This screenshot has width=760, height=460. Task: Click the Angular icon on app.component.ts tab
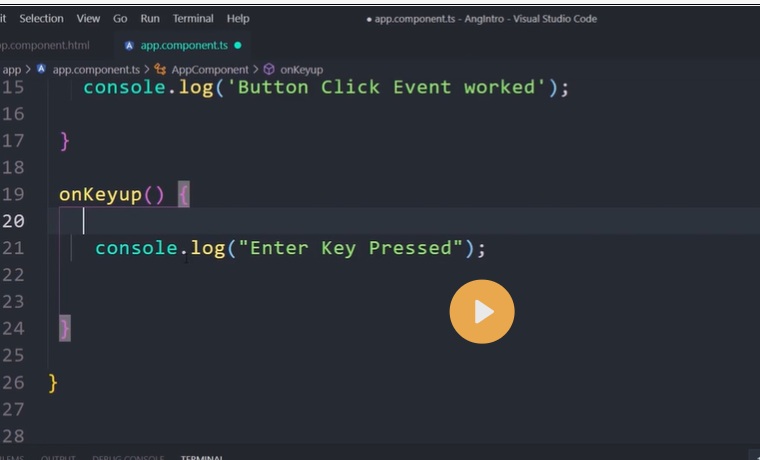(129, 46)
